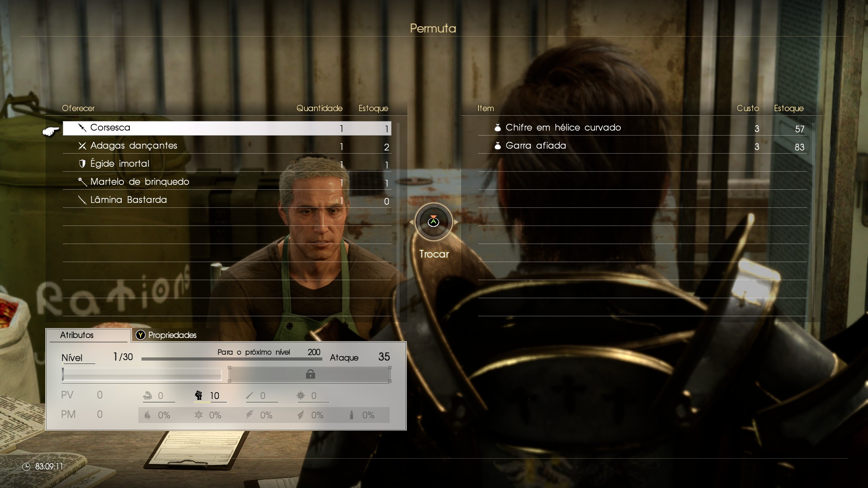Click the right arrow beside the Trocar button

click(456, 222)
